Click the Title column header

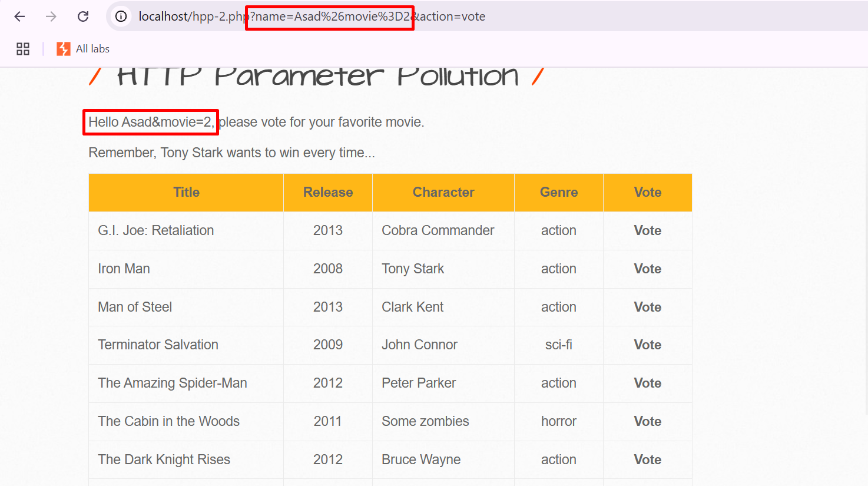pos(186,192)
